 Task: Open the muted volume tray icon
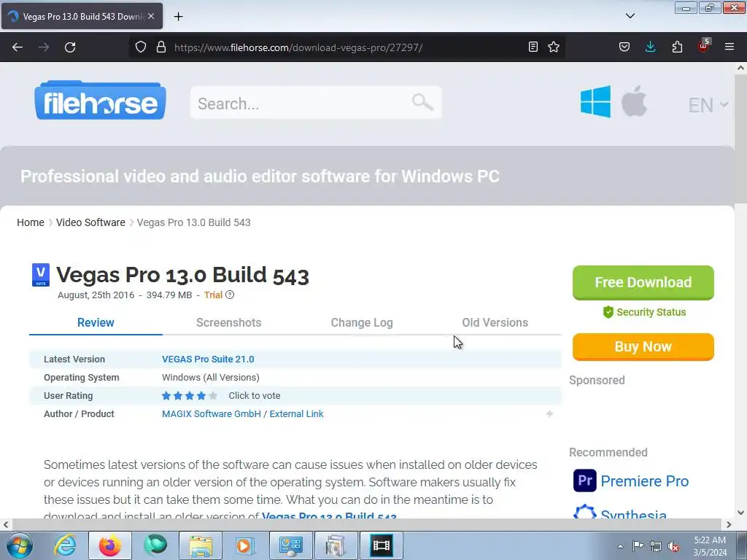pyautogui.click(x=673, y=546)
